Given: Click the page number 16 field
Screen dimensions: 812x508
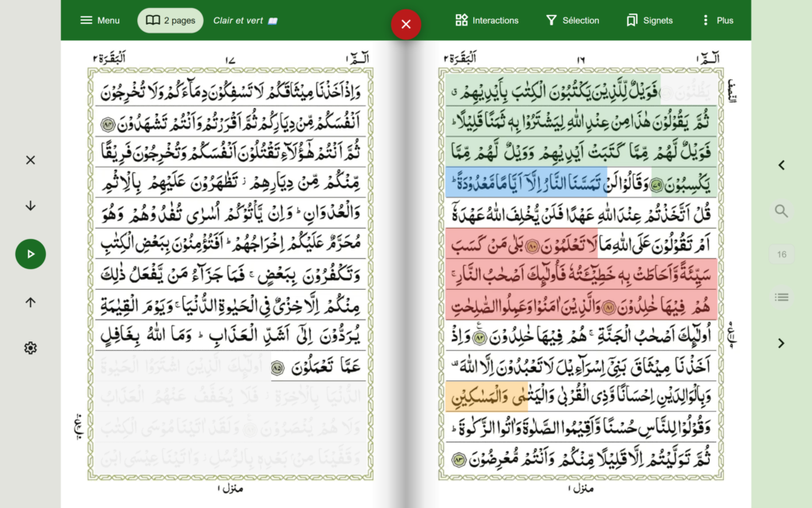Looking at the screenshot, I should [781, 255].
